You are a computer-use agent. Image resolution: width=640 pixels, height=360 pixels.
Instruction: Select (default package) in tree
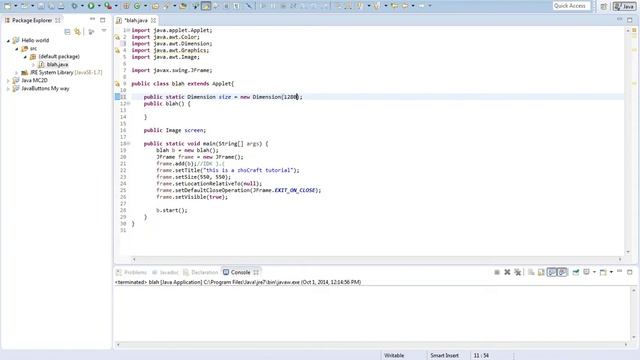point(59,57)
